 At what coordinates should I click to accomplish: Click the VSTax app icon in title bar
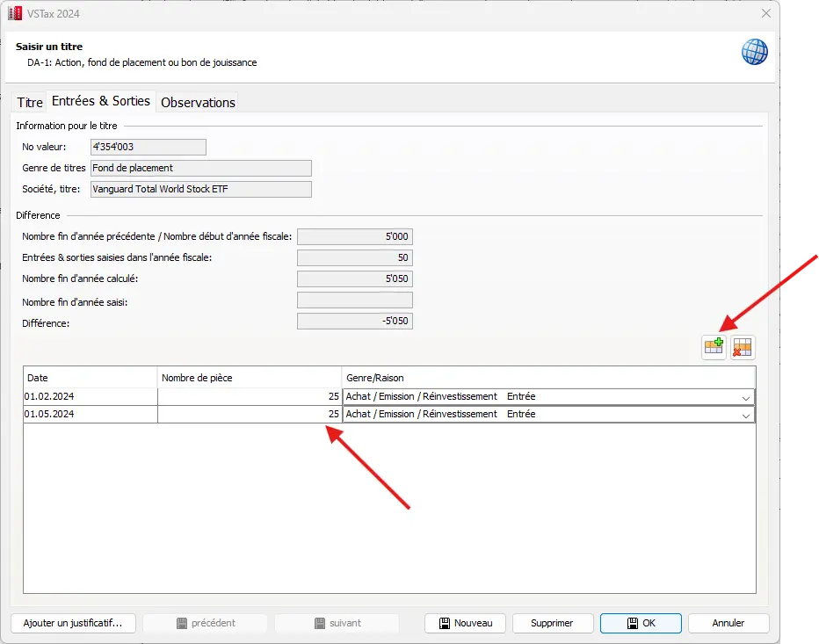15,13
